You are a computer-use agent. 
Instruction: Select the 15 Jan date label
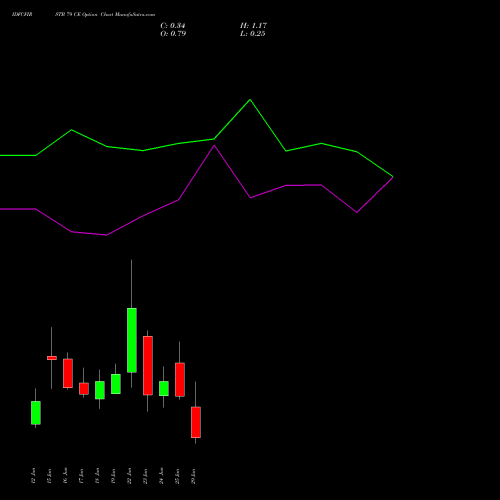click(x=49, y=476)
